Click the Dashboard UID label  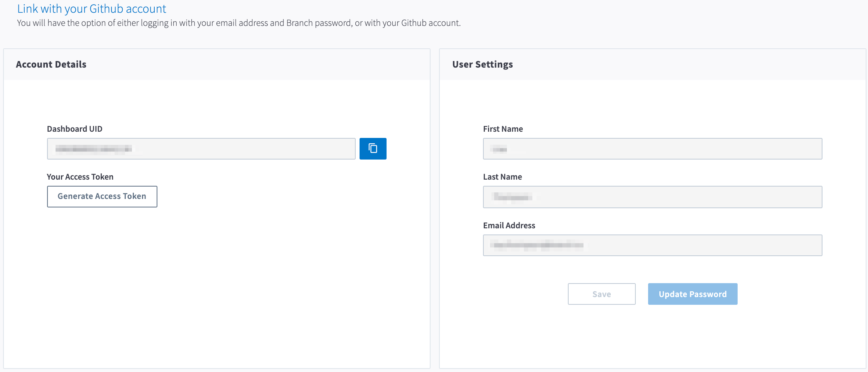pyautogui.click(x=74, y=129)
